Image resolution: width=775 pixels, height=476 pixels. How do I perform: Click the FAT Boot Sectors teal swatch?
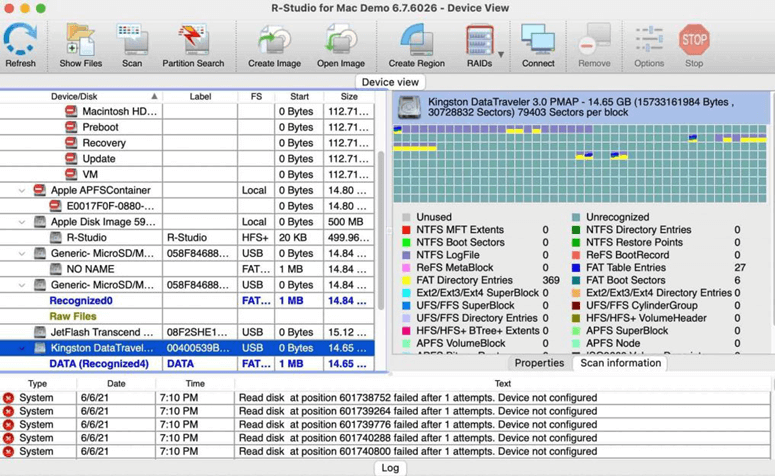pyautogui.click(x=576, y=280)
